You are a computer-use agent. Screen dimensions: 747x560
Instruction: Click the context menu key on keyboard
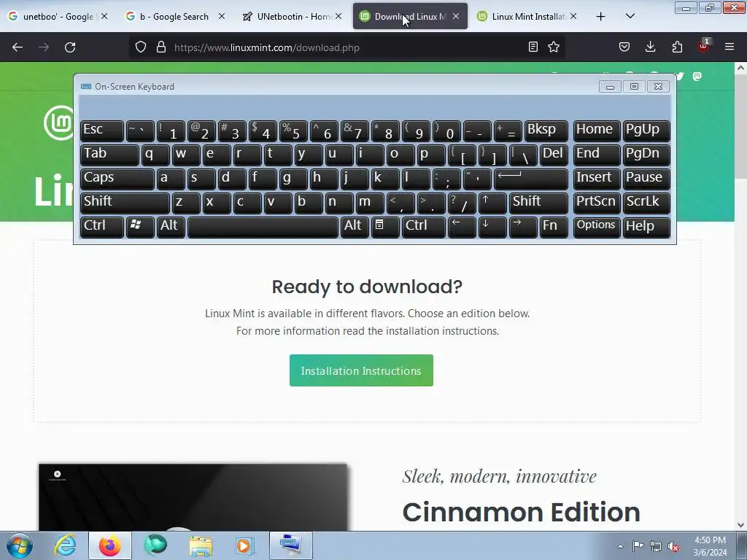[x=385, y=227]
